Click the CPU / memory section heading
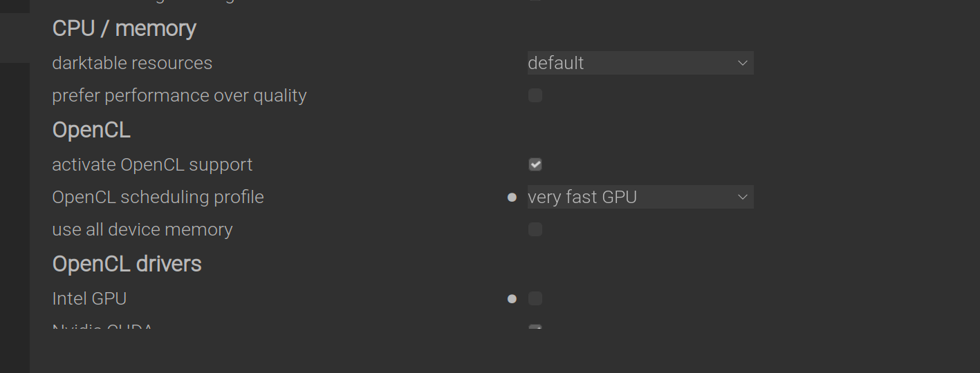Viewport: 980px width, 373px height. 124,28
